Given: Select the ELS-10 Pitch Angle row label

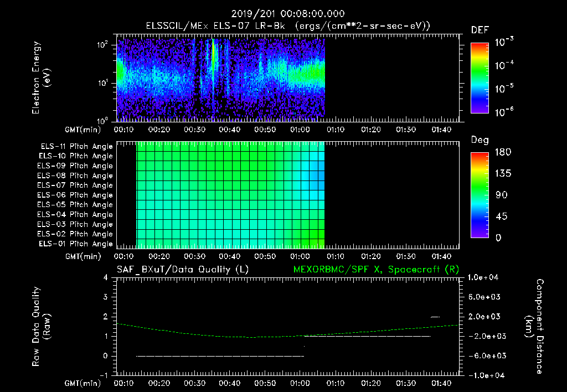Looking at the screenshot, I should [76, 156].
